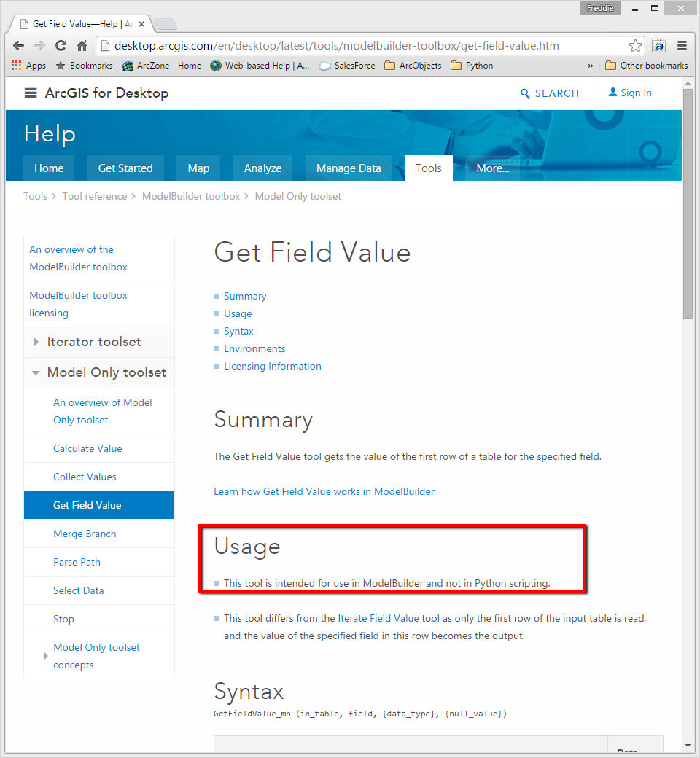700x758 pixels.
Task: Open the Iterate Field Value link
Action: point(378,618)
